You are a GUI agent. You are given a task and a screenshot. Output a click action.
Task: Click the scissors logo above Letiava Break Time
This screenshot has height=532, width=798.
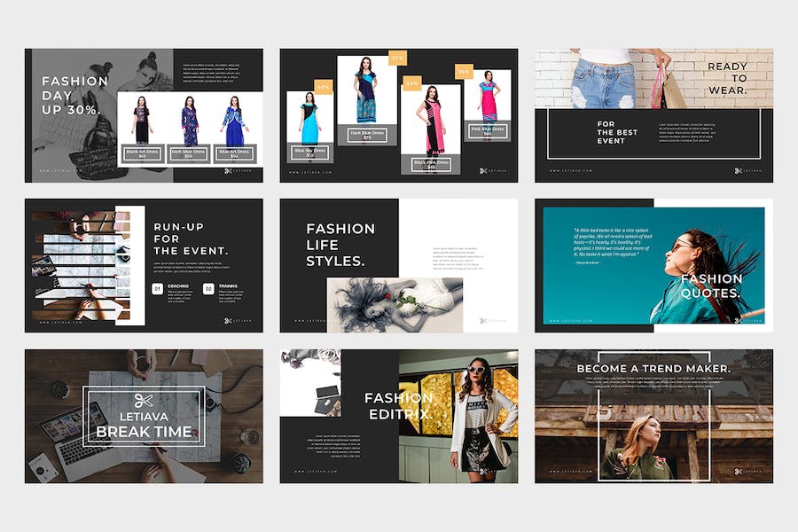(x=144, y=401)
